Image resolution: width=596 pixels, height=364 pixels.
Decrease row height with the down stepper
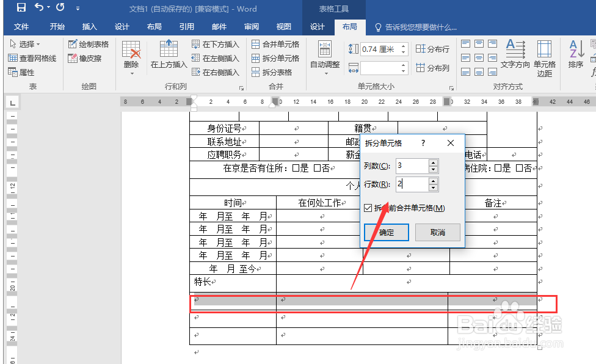pyautogui.click(x=404, y=52)
